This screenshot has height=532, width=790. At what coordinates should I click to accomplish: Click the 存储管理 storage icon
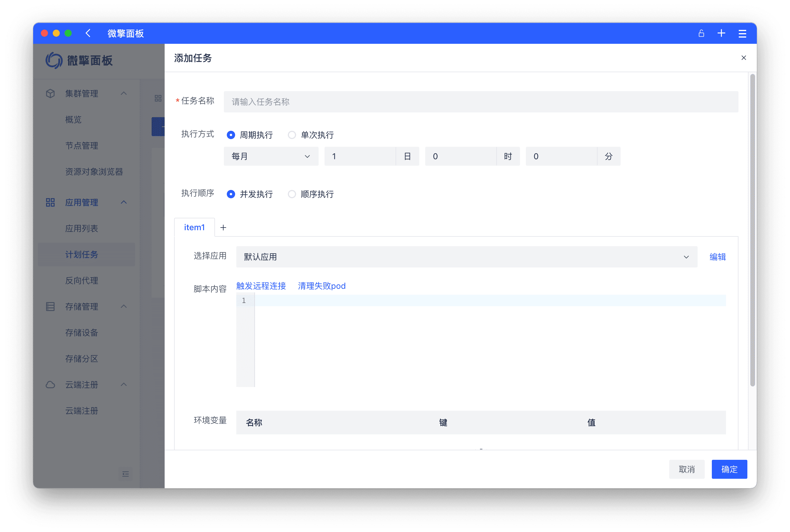tap(50, 306)
